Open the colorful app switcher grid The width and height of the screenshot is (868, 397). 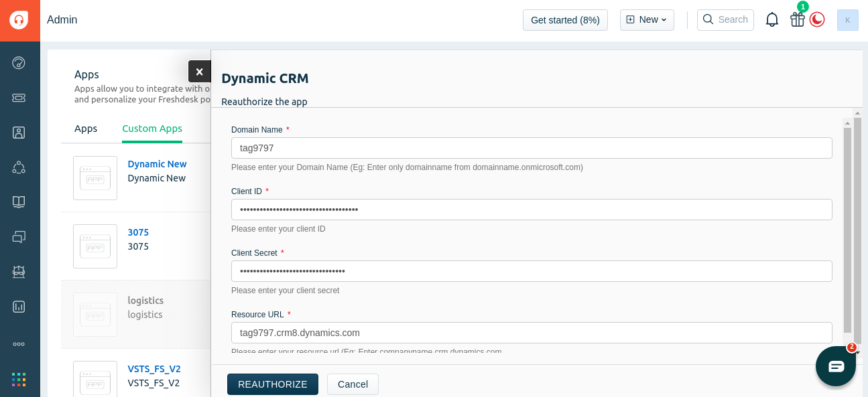[19, 380]
